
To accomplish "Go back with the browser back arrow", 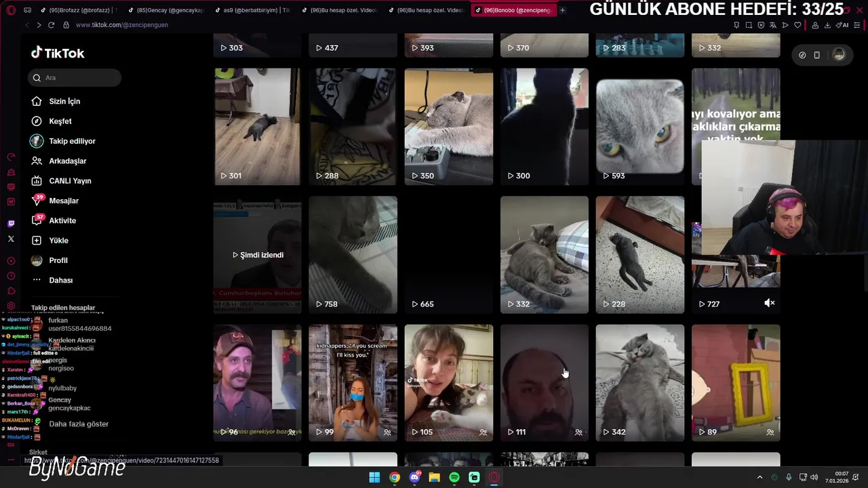I will [26, 25].
